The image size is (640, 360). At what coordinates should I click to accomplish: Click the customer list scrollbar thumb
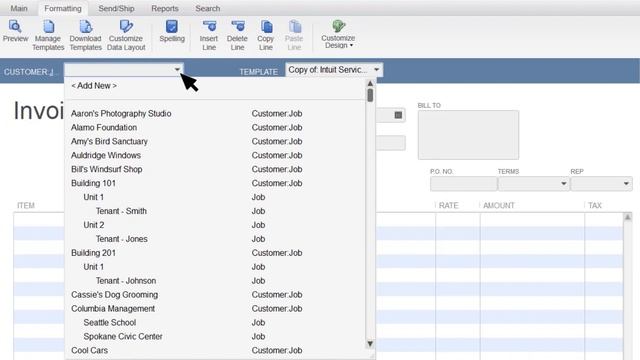(x=370, y=95)
